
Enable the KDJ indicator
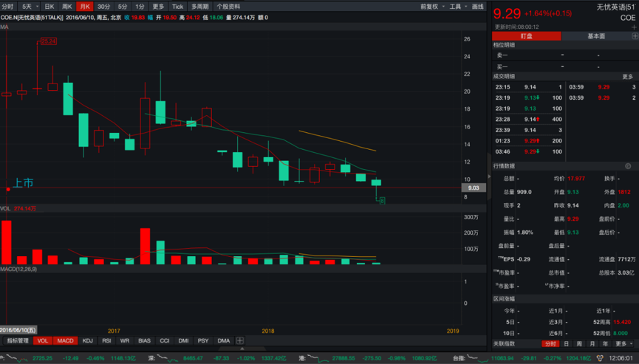click(x=88, y=340)
